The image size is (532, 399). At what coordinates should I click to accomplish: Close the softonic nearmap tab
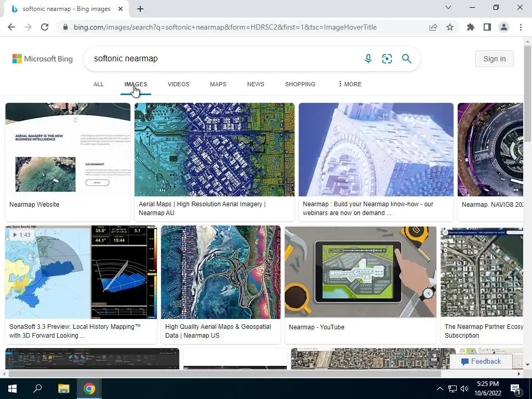pos(121,9)
